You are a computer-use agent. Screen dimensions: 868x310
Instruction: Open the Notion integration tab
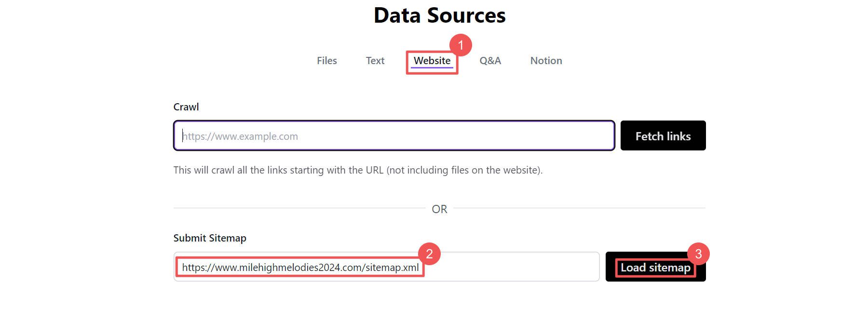546,61
